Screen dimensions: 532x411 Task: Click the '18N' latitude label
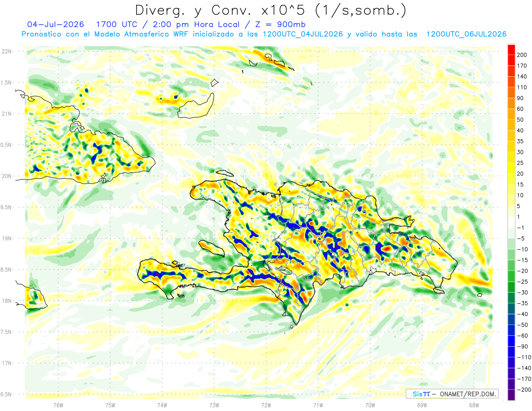tap(7, 301)
